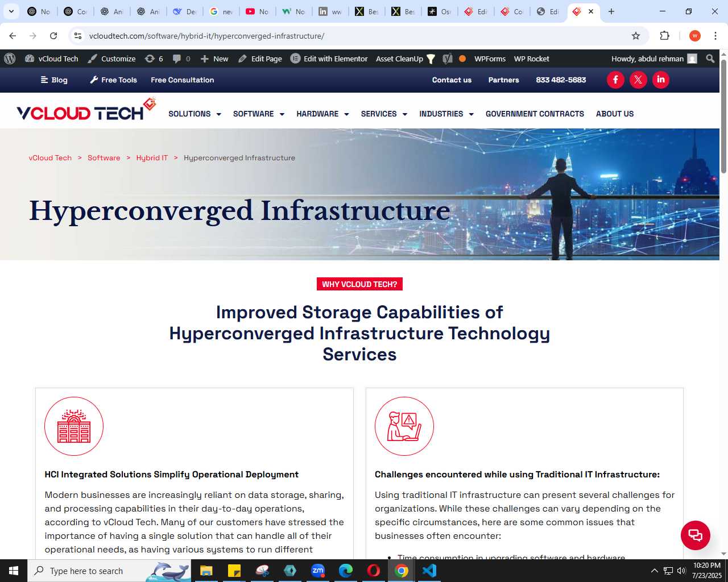
Task: Open the Blog link
Action: [54, 80]
